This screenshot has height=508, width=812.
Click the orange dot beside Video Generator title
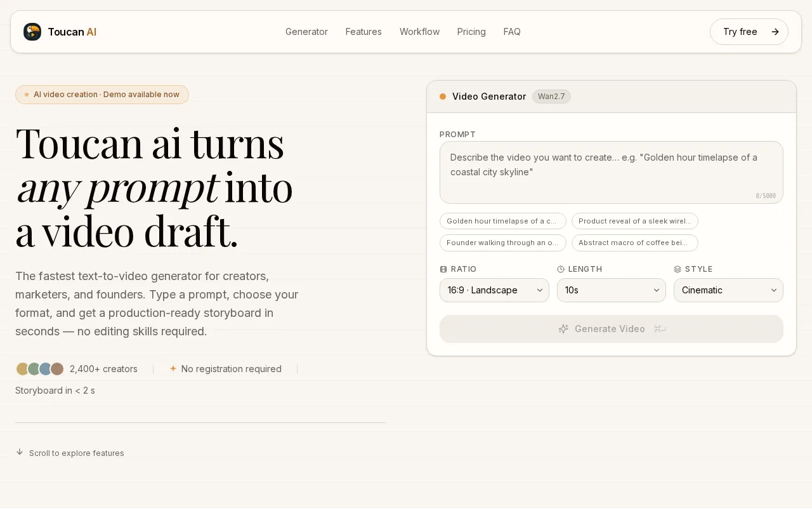(443, 97)
